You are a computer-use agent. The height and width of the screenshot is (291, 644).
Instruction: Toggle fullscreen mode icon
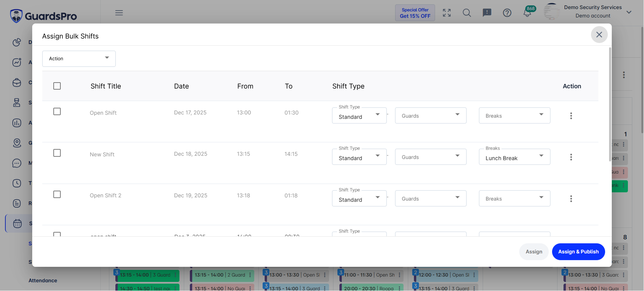(446, 13)
